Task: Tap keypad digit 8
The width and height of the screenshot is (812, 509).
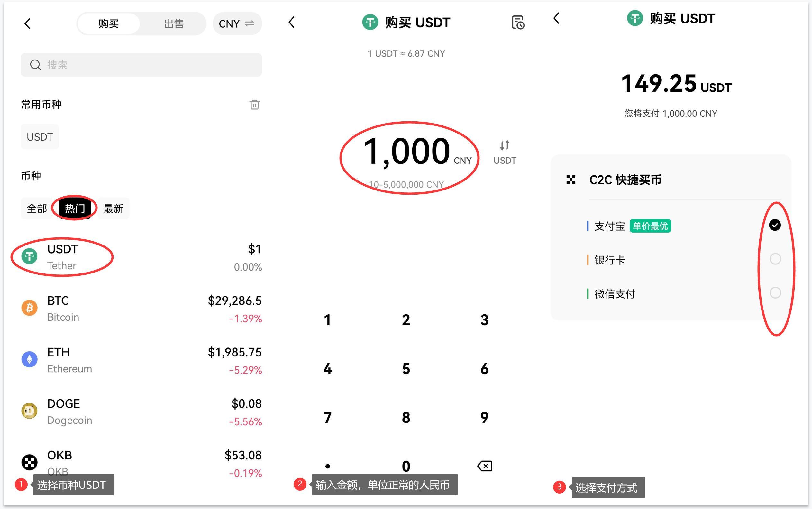Action: [x=406, y=417]
